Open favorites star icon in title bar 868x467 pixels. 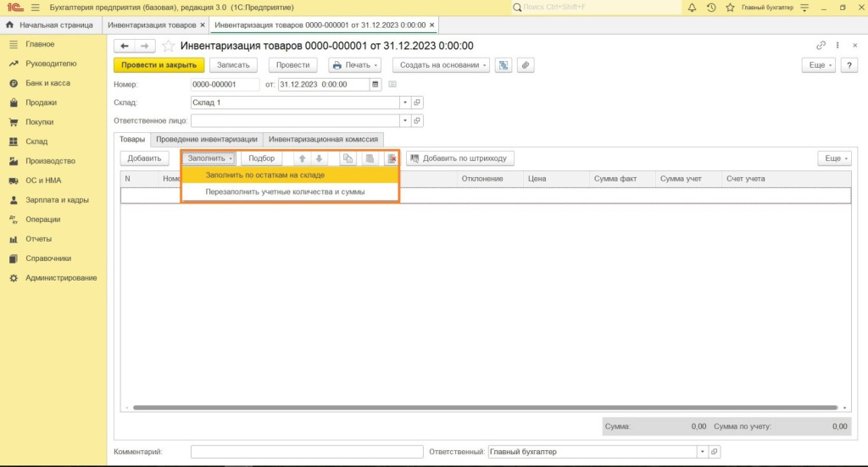pyautogui.click(x=730, y=8)
